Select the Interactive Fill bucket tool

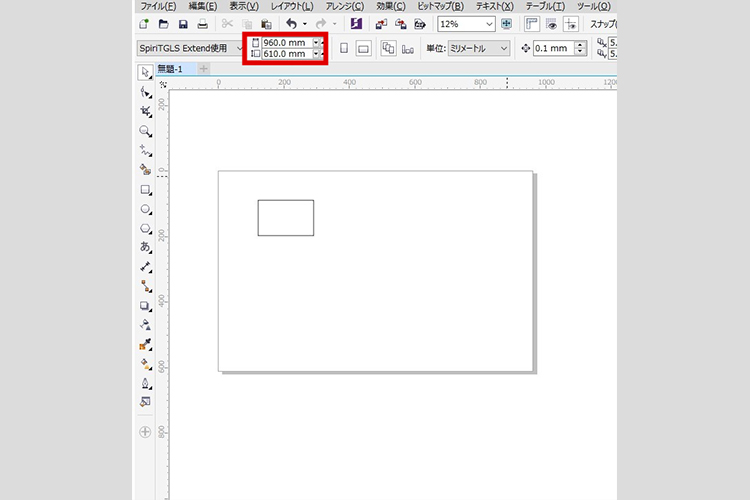(145, 364)
